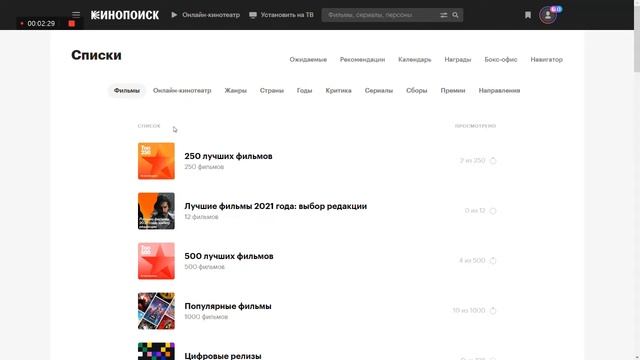640x360 pixels.
Task: Click Лучшие фильмы 2021 thumbnail
Action: 156,211
